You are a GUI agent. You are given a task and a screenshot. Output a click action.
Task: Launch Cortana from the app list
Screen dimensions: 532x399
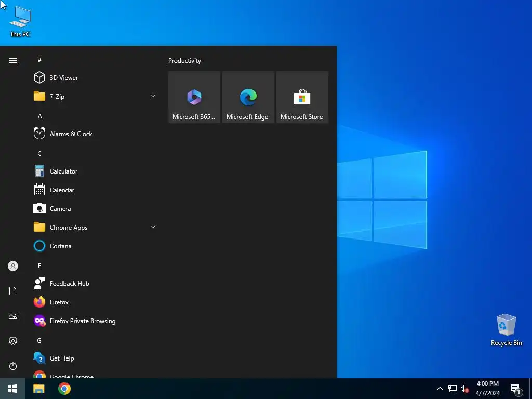point(95,246)
